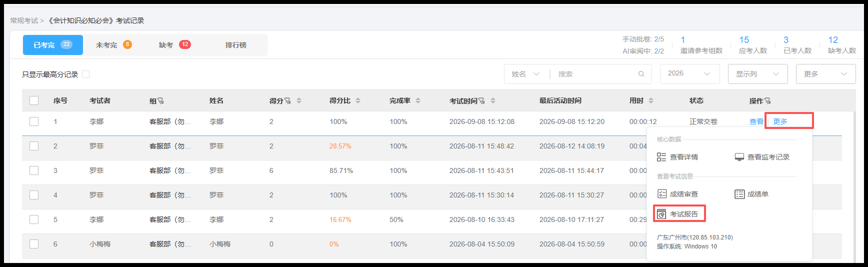
Task: Check row 1 李娜 checkbox
Action: pos(34,121)
